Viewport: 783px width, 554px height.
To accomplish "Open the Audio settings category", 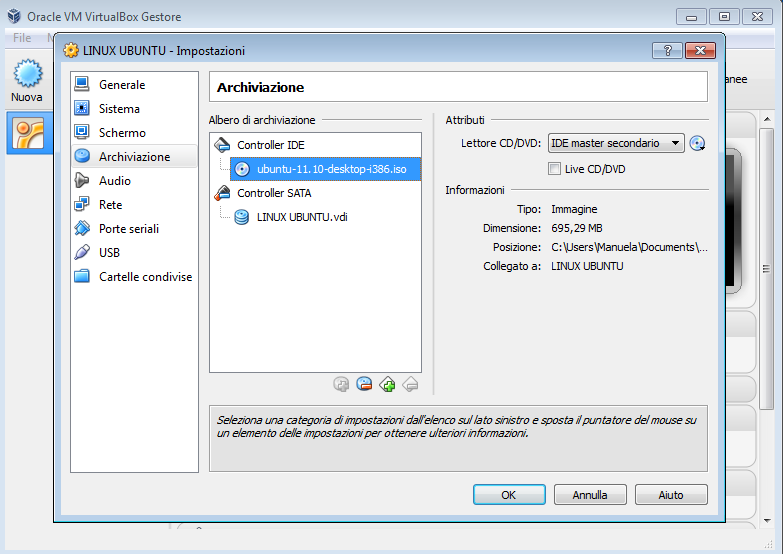I will point(134,180).
